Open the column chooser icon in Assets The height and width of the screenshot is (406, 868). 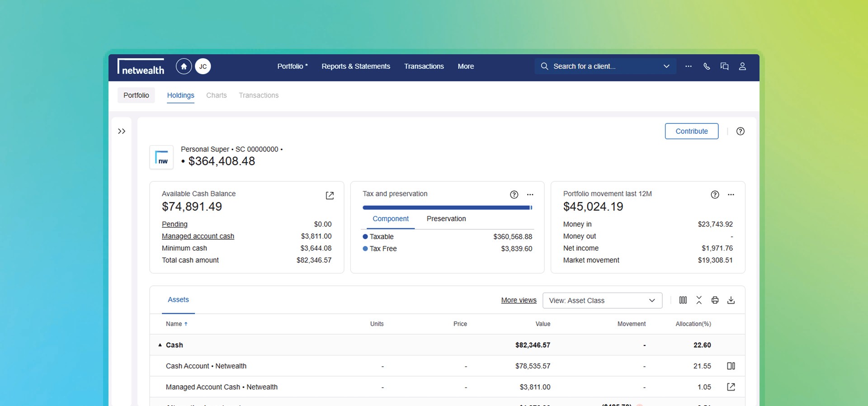(683, 300)
